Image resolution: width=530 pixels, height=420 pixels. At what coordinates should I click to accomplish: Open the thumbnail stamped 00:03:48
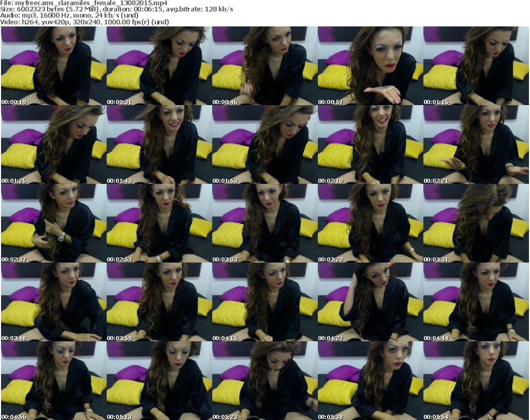coord(53,302)
